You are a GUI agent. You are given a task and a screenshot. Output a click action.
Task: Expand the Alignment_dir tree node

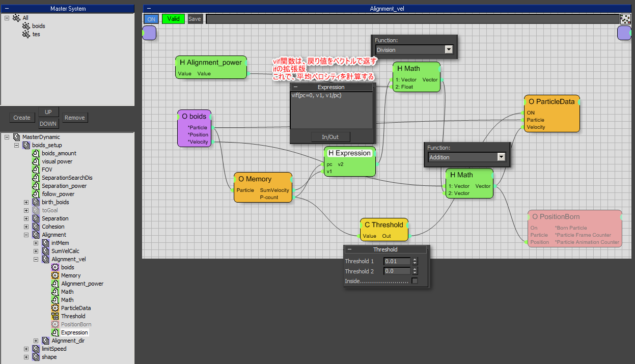click(36, 341)
